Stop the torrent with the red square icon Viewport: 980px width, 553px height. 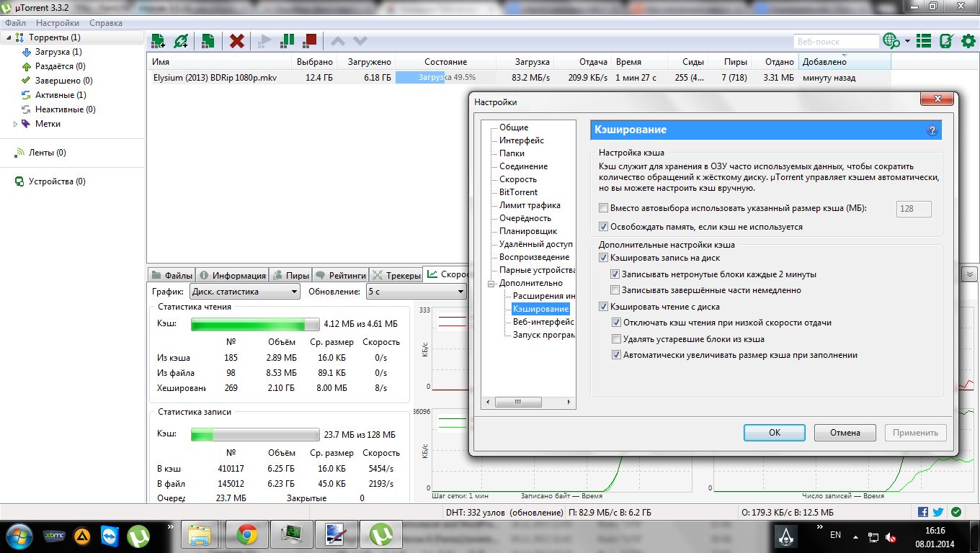(310, 41)
